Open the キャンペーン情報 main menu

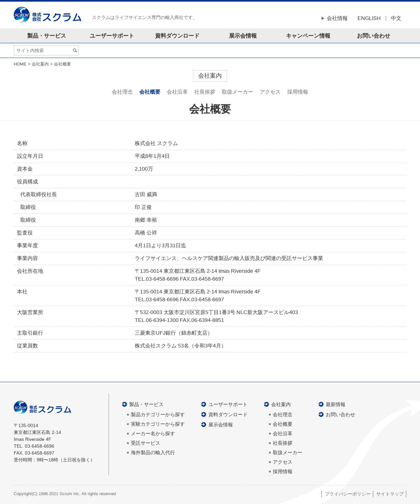point(308,36)
